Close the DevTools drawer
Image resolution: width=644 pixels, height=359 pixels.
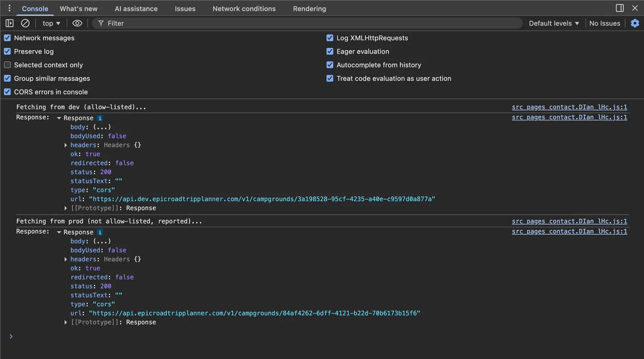coord(635,8)
